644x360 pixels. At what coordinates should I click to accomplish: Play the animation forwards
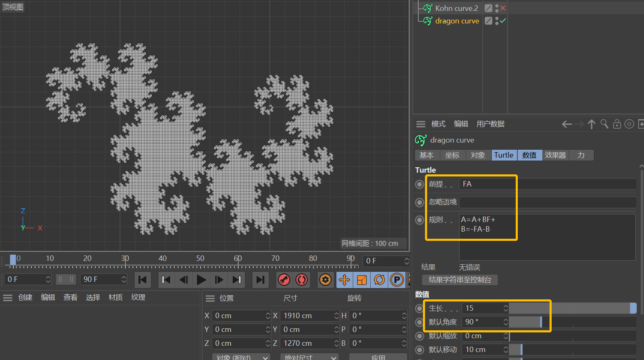pyautogui.click(x=201, y=280)
